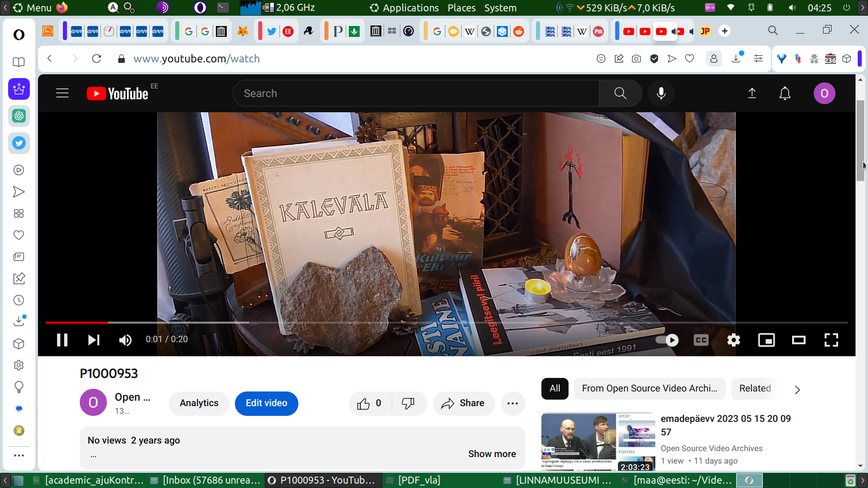868x488 pixels.
Task: Search open tabs with magnifier icon
Action: tap(773, 30)
